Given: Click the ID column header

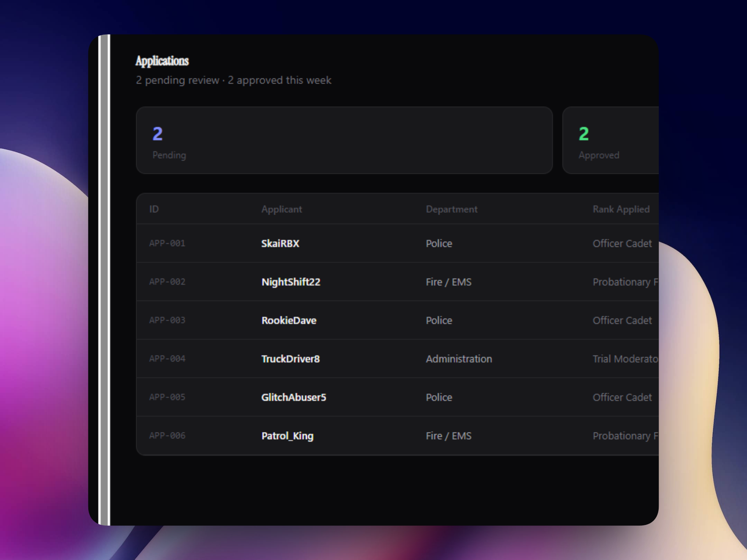Looking at the screenshot, I should click(x=154, y=209).
